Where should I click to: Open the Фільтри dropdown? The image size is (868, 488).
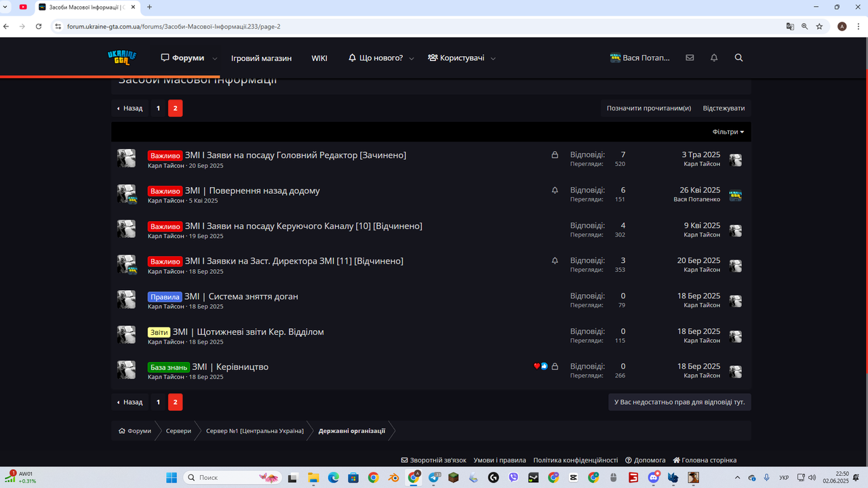(x=728, y=132)
